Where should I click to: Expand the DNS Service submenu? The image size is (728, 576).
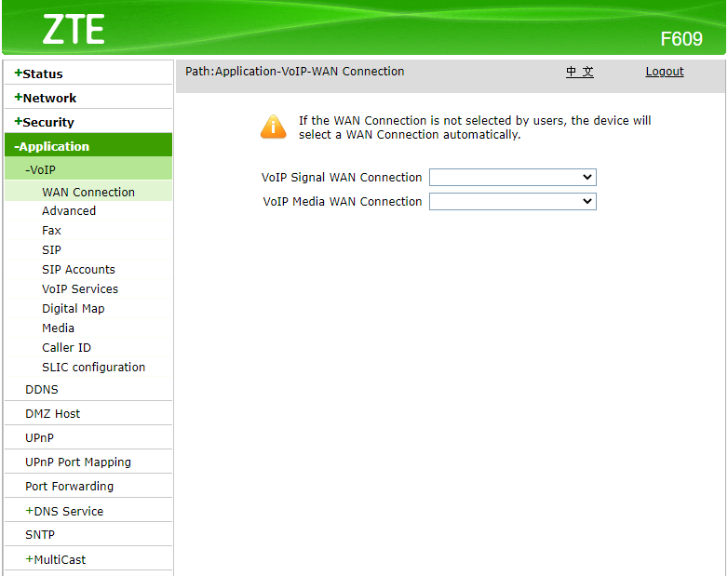pyautogui.click(x=65, y=511)
